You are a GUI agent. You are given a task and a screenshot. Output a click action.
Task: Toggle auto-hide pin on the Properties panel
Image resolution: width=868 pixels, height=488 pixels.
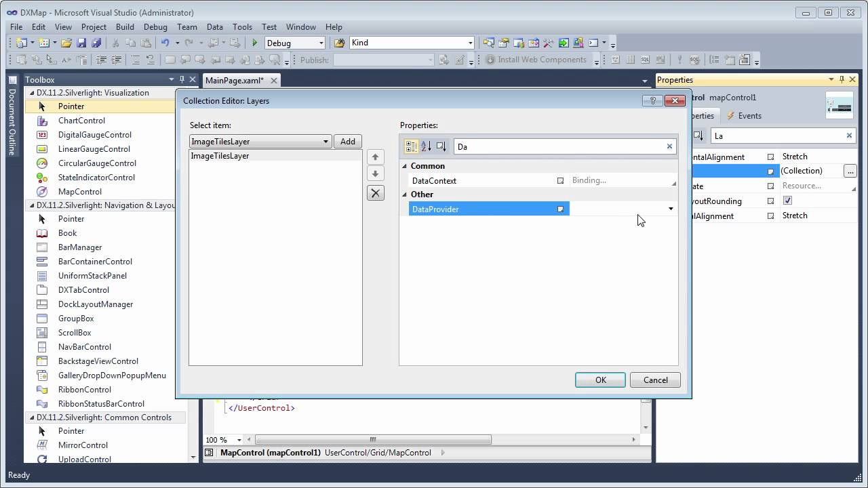click(842, 79)
